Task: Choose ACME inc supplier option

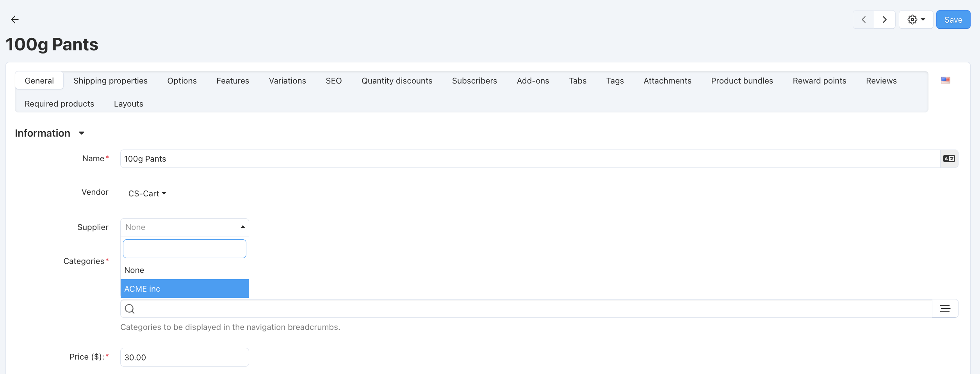Action: click(x=184, y=289)
